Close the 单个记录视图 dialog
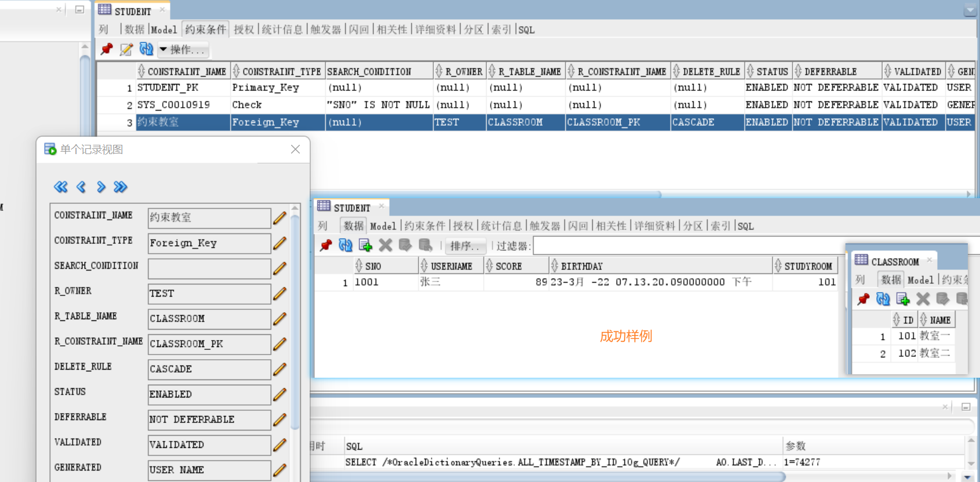The height and width of the screenshot is (482, 980). pos(295,149)
